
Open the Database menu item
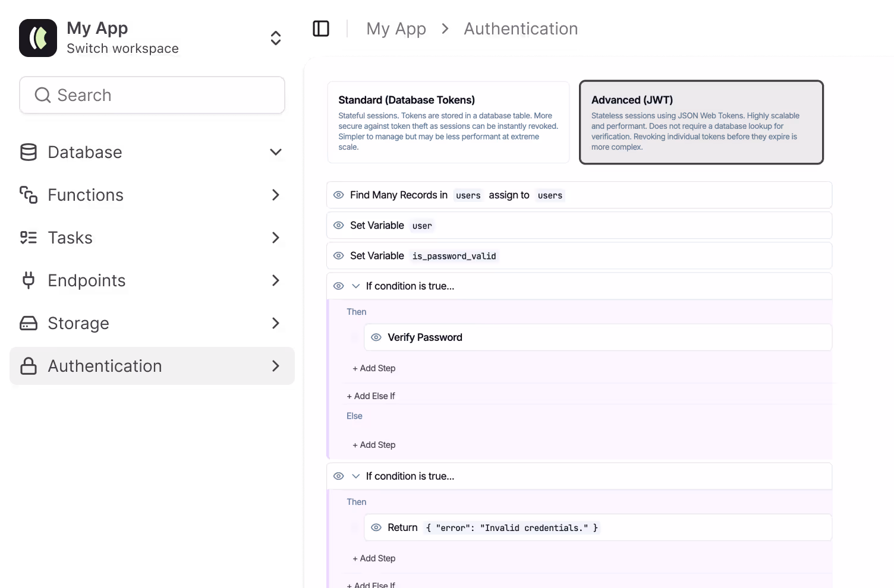(152, 152)
